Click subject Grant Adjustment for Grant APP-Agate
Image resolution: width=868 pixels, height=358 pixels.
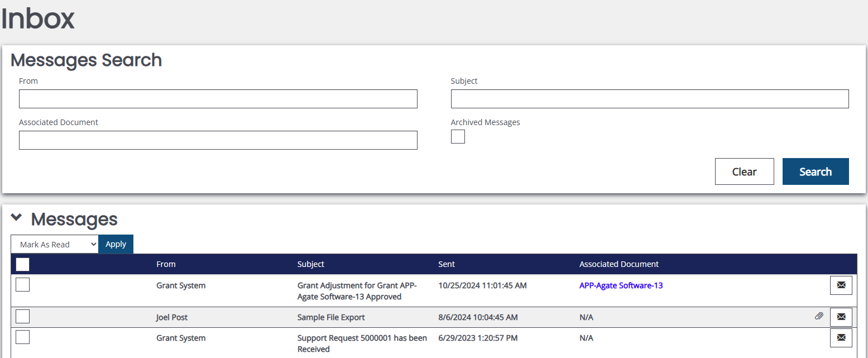tap(357, 291)
